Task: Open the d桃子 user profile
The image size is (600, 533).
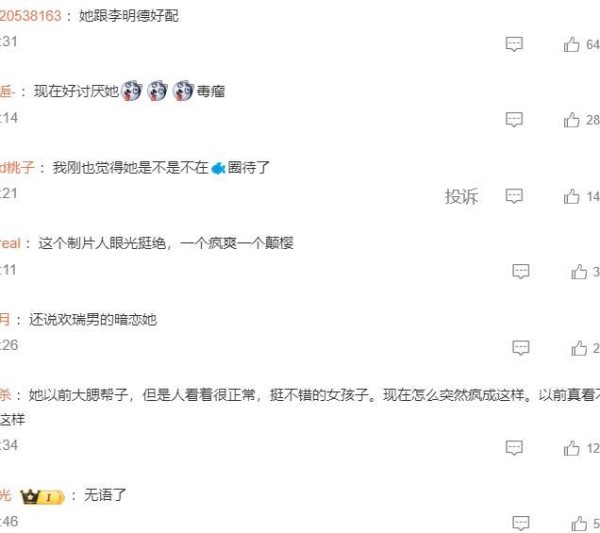Action: [17, 168]
